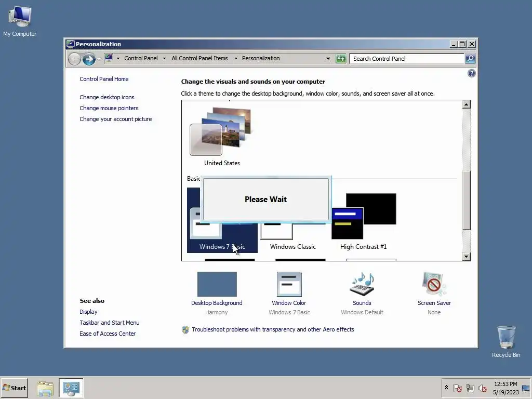
Task: Open Windows Explorer from taskbar
Action: (45, 388)
